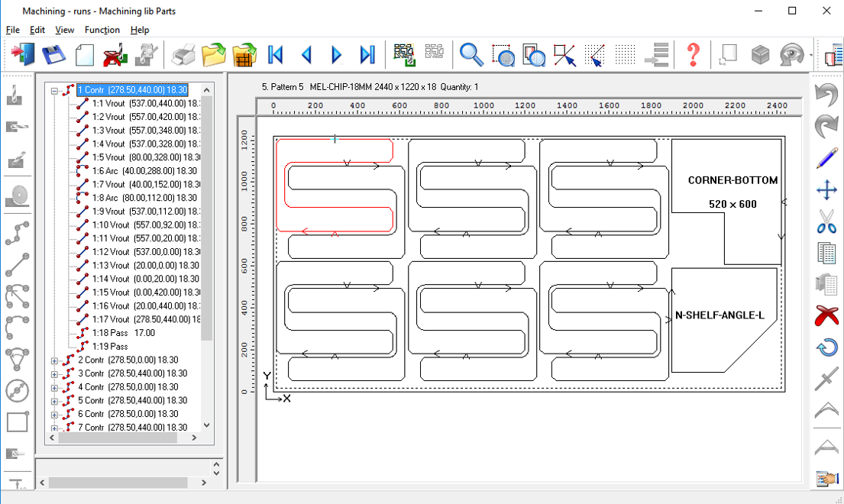Select the circle drawing tool

(18, 391)
